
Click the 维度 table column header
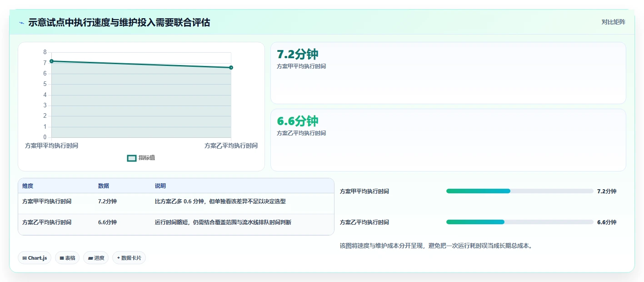pos(28,186)
